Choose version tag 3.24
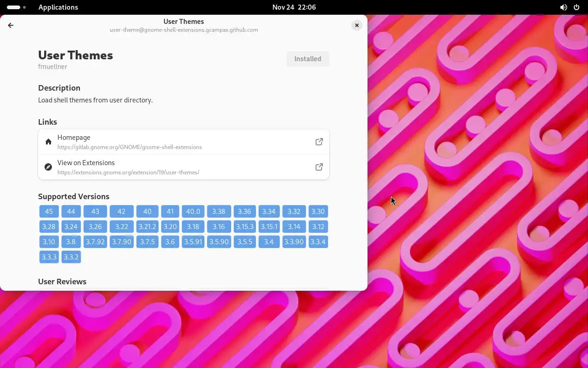Image resolution: width=588 pixels, height=368 pixels. pyautogui.click(x=71, y=227)
